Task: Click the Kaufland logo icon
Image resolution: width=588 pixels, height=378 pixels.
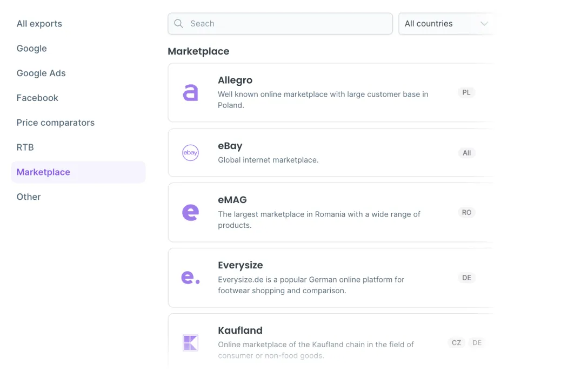Action: tap(190, 343)
